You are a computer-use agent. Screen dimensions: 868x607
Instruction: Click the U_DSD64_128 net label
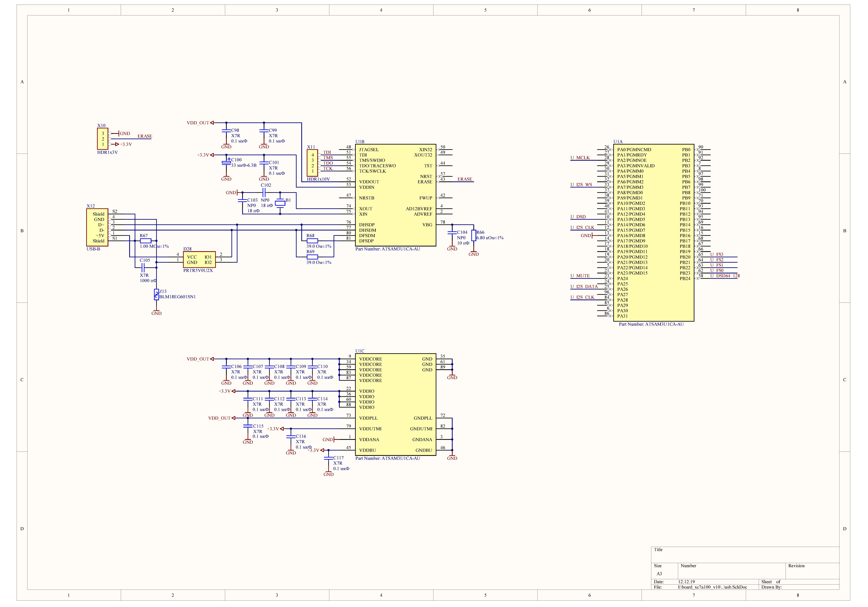pyautogui.click(x=725, y=276)
